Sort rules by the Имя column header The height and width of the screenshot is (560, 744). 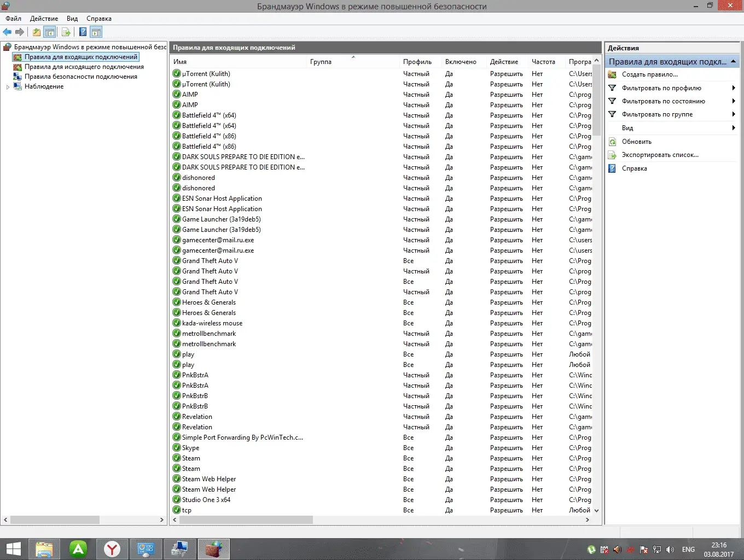[x=239, y=62]
